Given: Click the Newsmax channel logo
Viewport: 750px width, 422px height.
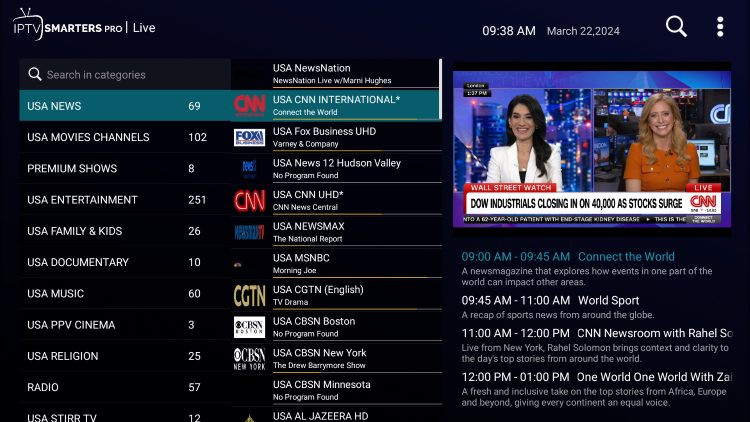Looking at the screenshot, I should coord(249,232).
